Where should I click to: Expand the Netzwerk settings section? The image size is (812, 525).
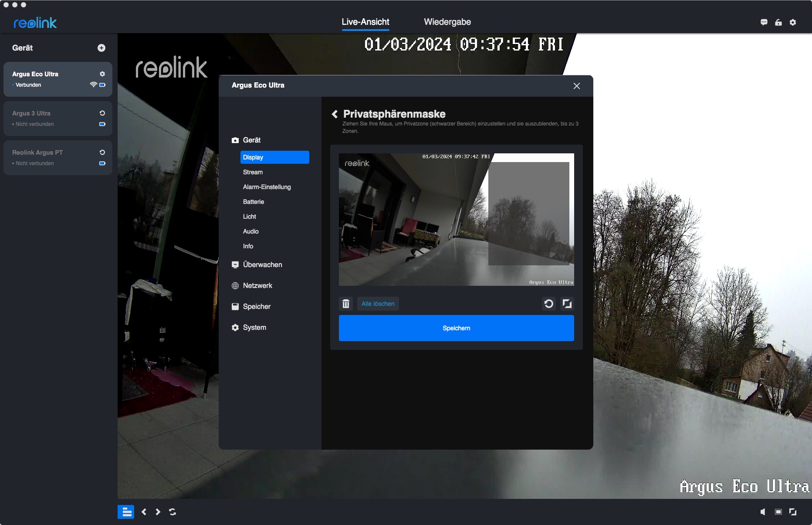257,286
